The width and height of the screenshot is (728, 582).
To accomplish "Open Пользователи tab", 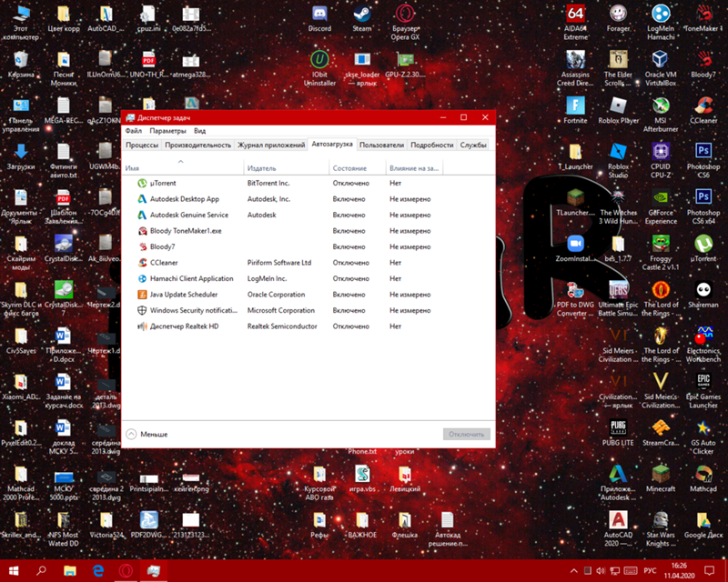I will [x=381, y=145].
